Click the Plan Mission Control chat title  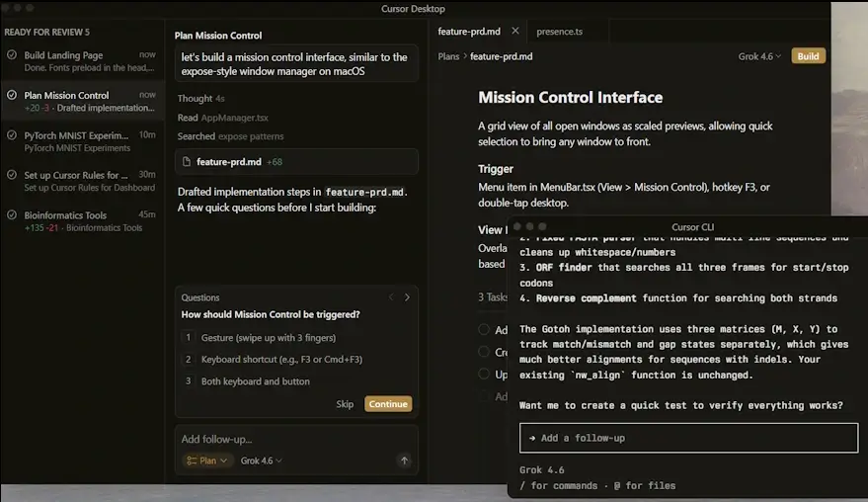click(218, 36)
